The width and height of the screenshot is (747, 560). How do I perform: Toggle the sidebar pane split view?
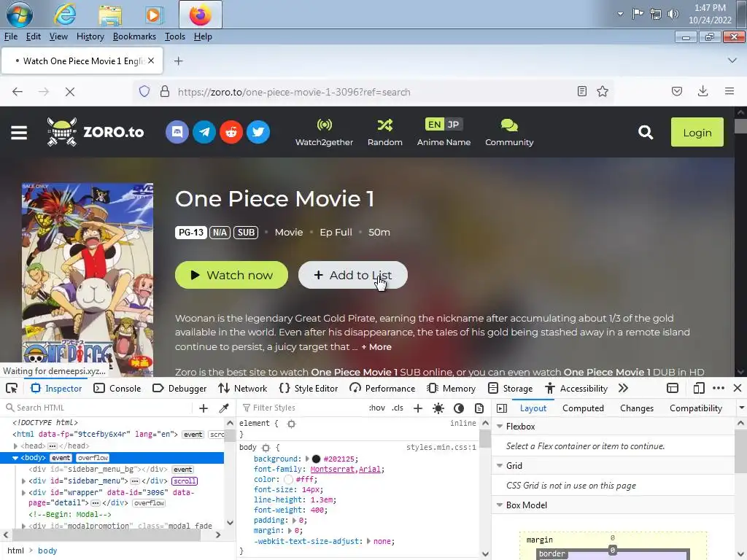pos(502,408)
